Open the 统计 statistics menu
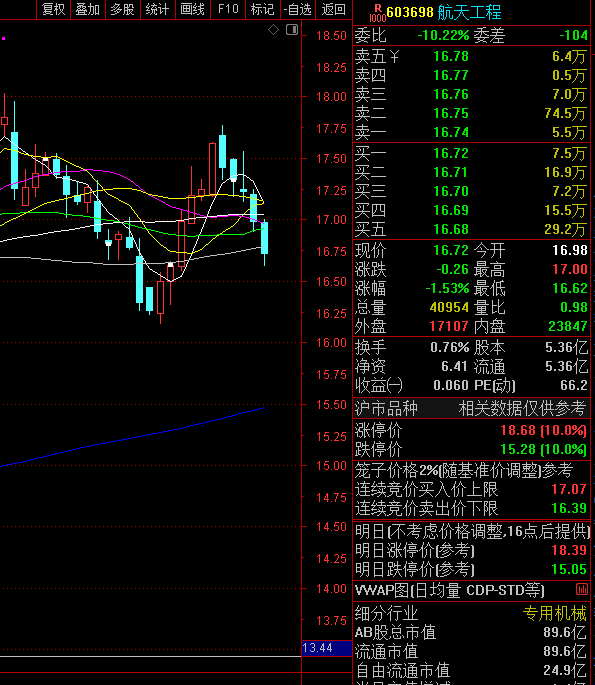595x685 pixels. [157, 9]
